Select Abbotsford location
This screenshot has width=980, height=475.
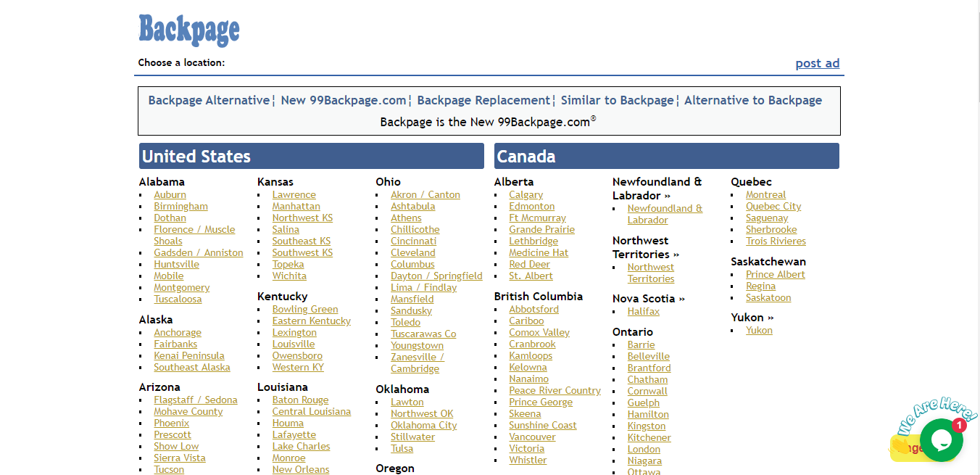tap(533, 310)
